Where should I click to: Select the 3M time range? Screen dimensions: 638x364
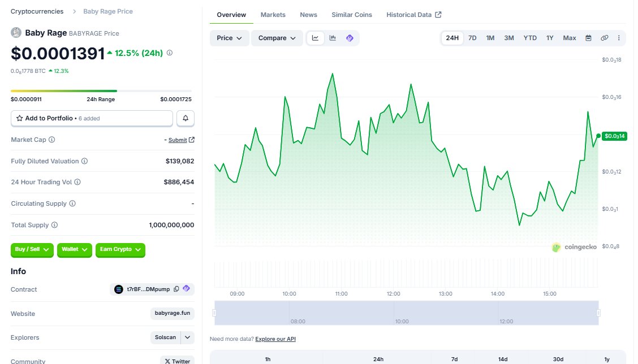(x=508, y=38)
